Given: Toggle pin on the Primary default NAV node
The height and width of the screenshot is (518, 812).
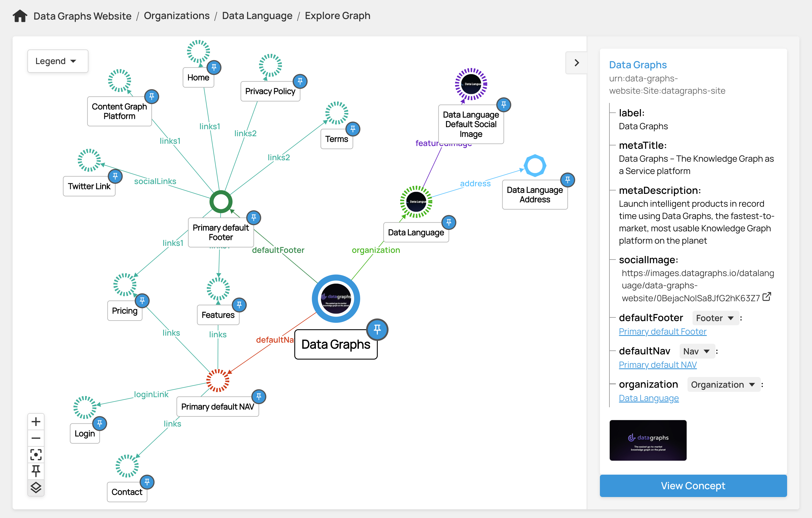Looking at the screenshot, I should coord(259,396).
